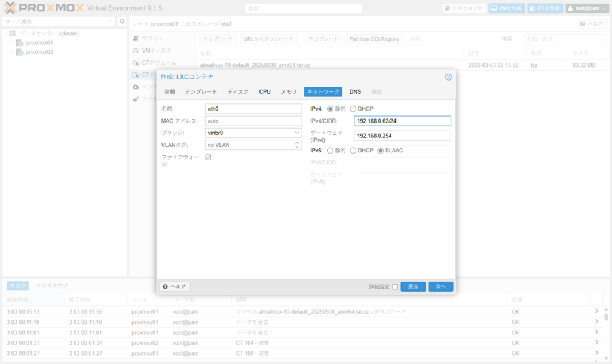Close the LXC container creation dialog
This screenshot has height=364, width=612.
(448, 77)
